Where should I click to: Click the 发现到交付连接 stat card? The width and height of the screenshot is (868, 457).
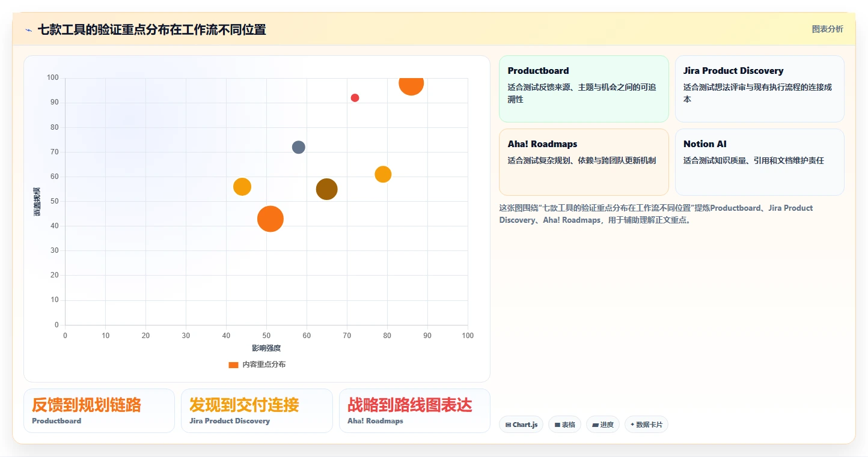[x=257, y=411]
